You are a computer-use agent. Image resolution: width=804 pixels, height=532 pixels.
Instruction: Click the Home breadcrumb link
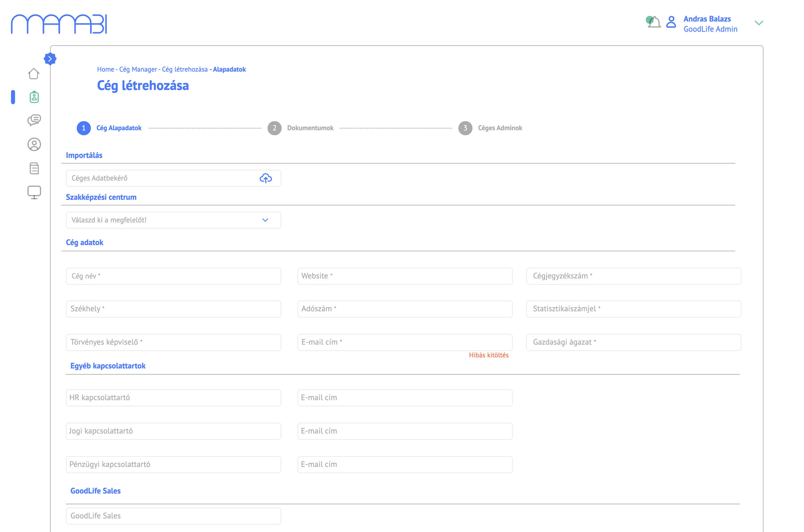(105, 69)
